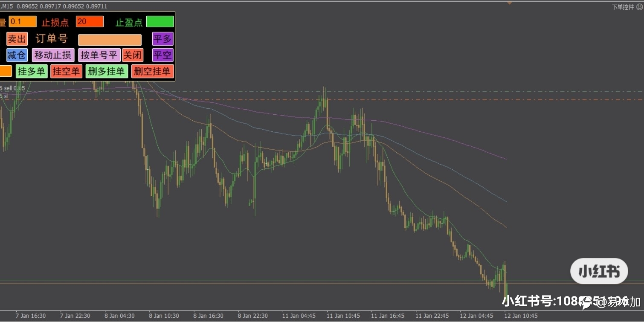Click the 删空挂单 delete sell pendings button
Viewport: 644px width, 322px height.
pyautogui.click(x=152, y=71)
